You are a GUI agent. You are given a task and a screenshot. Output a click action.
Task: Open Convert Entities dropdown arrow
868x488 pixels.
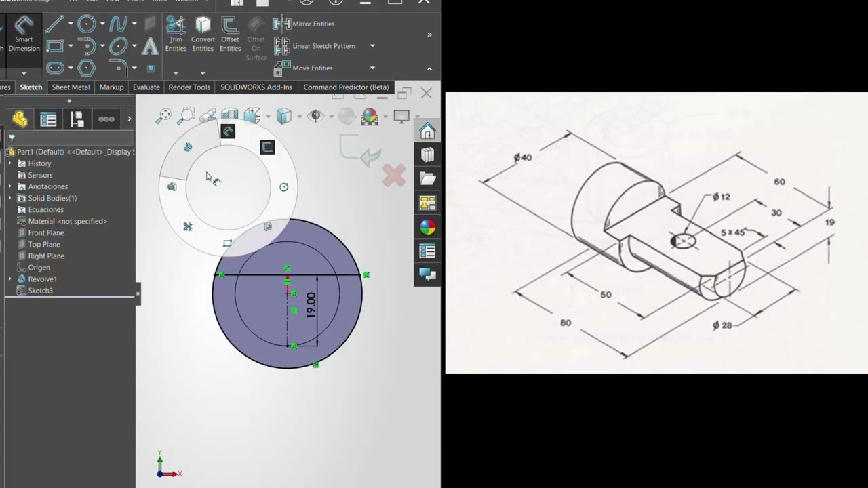(x=203, y=73)
